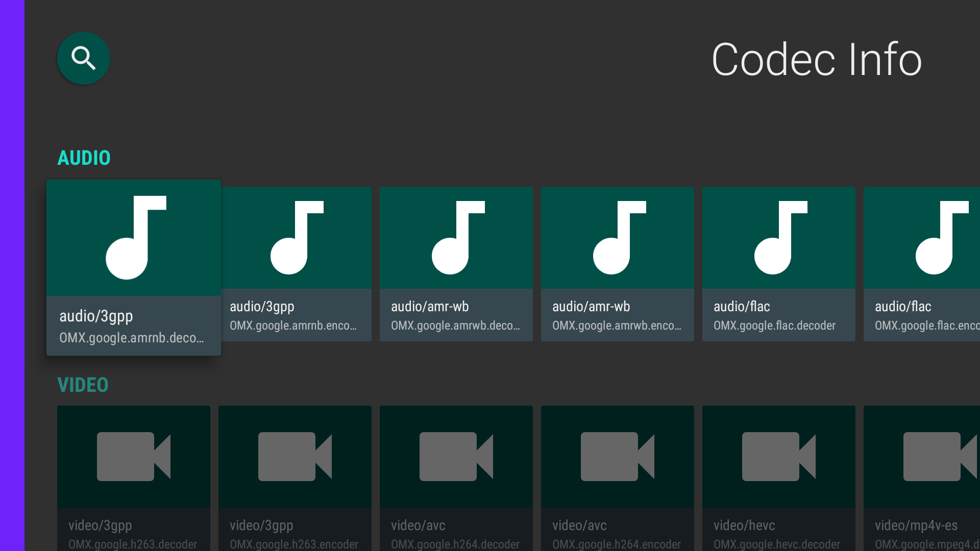Open the search button
The image size is (980, 551).
[84, 58]
